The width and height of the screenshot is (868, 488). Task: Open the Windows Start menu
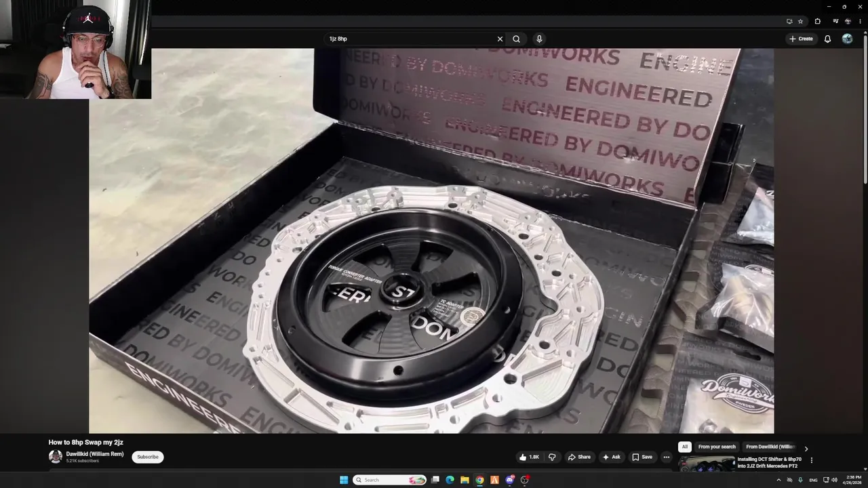(344, 480)
